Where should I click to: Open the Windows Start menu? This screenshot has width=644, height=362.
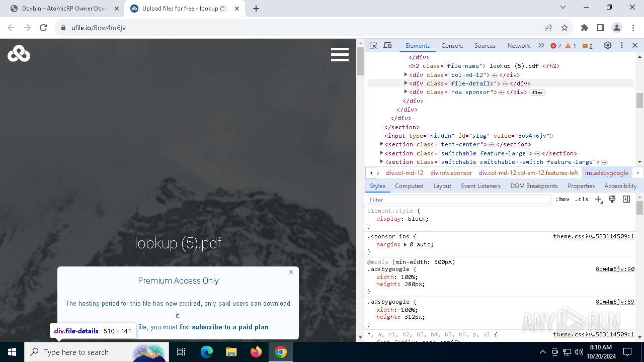tap(12, 352)
